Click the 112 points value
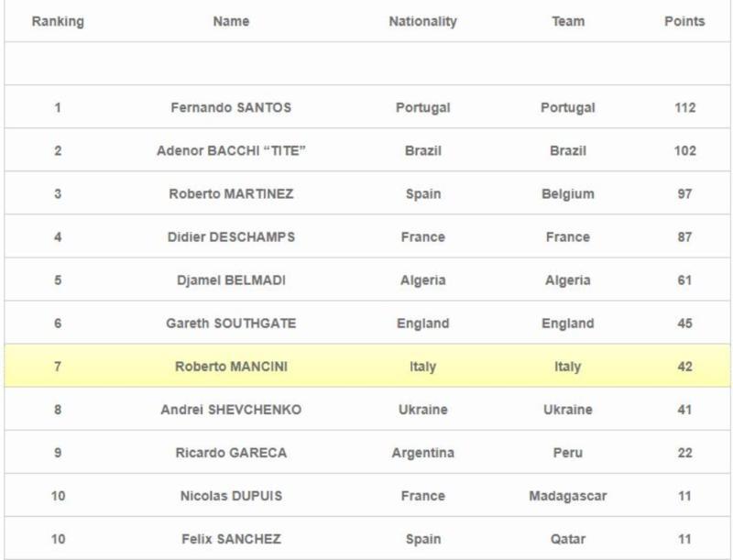Viewport: 733px width, 560px height. 684,107
